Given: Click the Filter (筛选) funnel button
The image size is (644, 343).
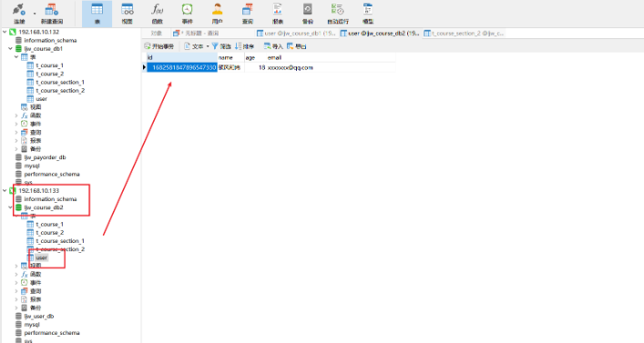Looking at the screenshot, I should (x=221, y=46).
